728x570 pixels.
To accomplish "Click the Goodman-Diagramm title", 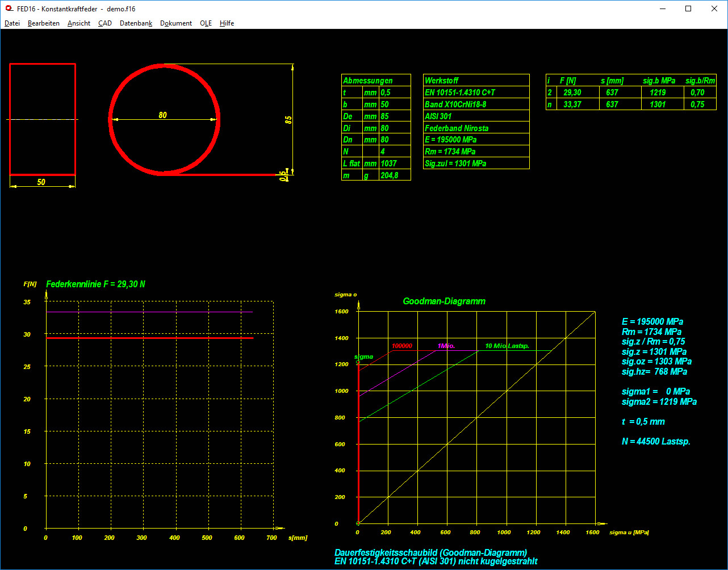I will [x=444, y=301].
